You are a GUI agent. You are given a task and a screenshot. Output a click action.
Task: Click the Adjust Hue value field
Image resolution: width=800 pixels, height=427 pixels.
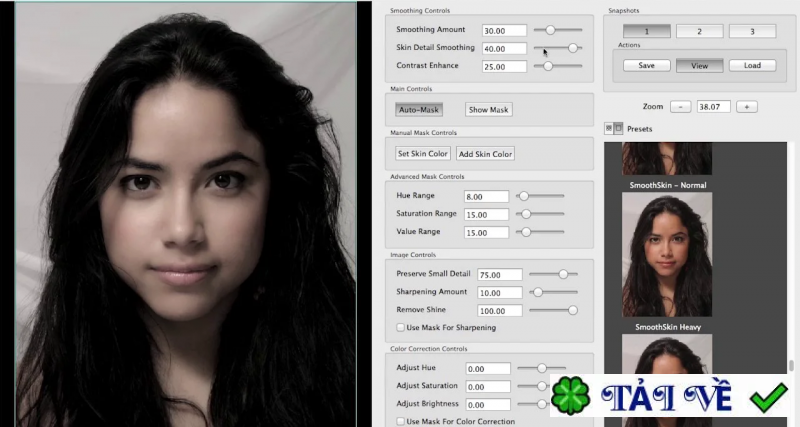tap(488, 368)
